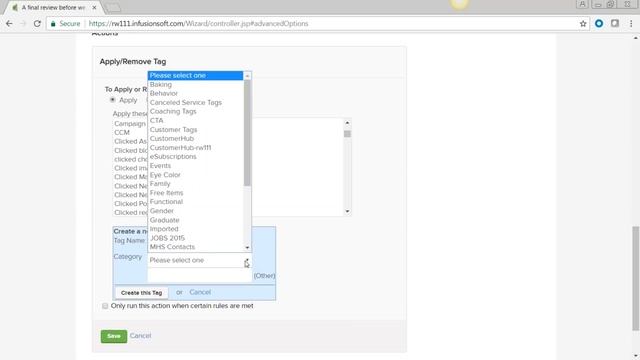Choose 'CustomerHub' category option

[196, 139]
